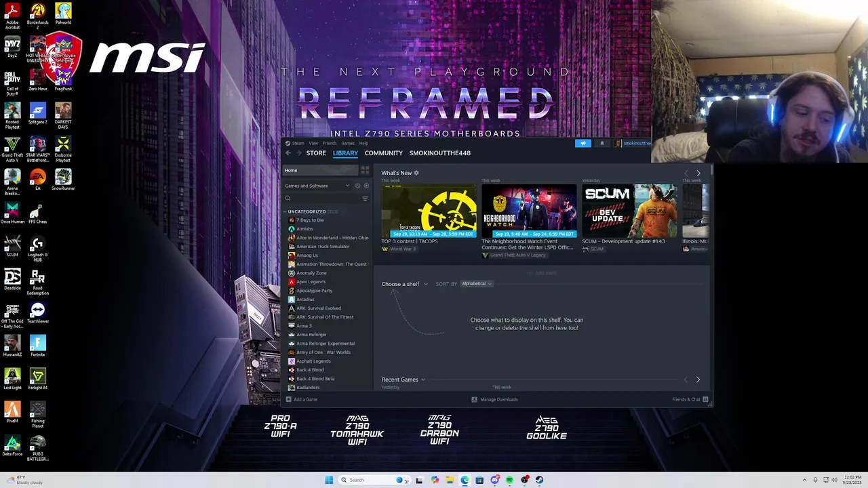
Task: Open the Palworld desktop shortcut
Action: click(x=63, y=14)
